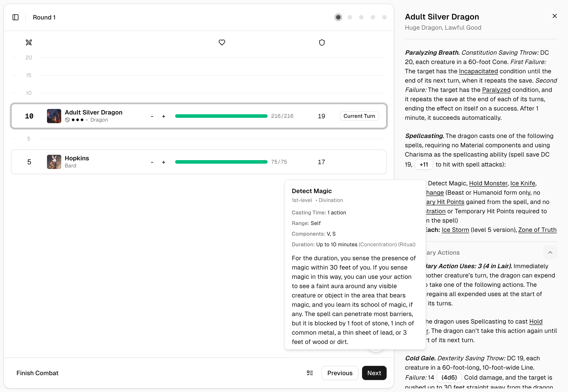The height and width of the screenshot is (392, 568).
Task: Click the shield armor class icon
Action: pyautogui.click(x=322, y=43)
